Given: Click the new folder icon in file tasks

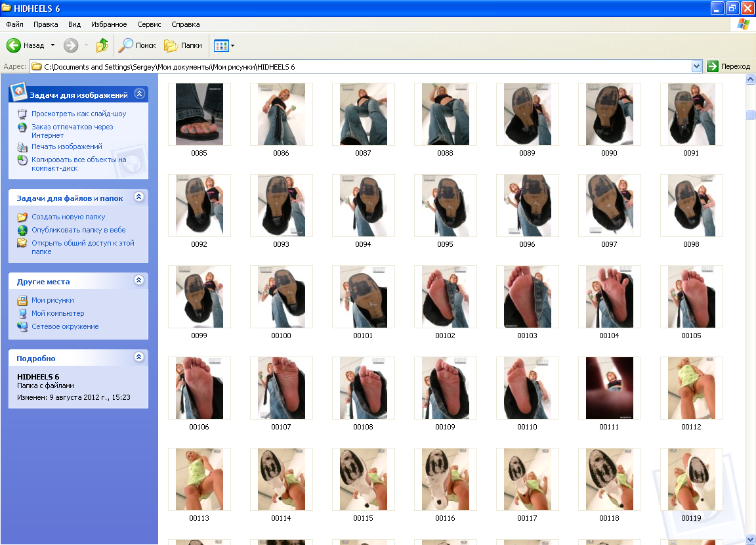Looking at the screenshot, I should pos(22,217).
